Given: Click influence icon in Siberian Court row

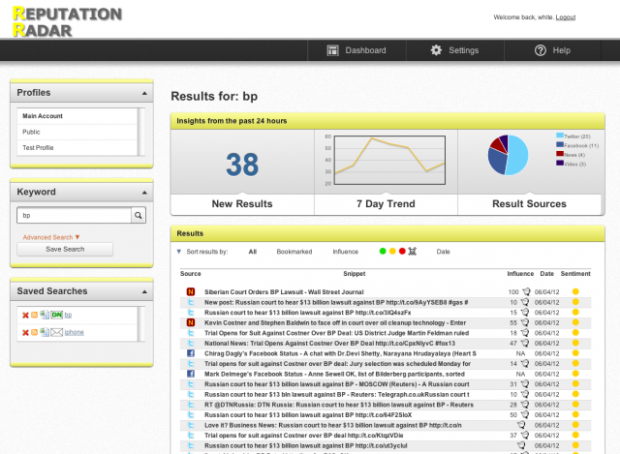Looking at the screenshot, I should [x=526, y=292].
